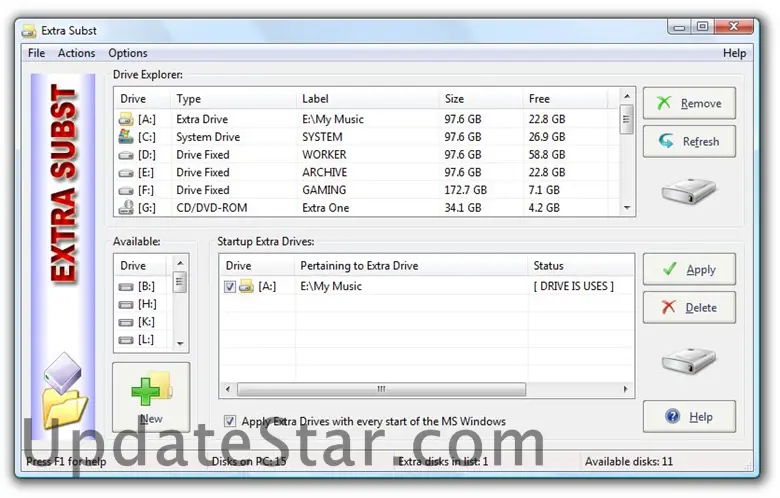Select the 'GAMING' label cell
The image size is (780, 498).
[x=324, y=190]
